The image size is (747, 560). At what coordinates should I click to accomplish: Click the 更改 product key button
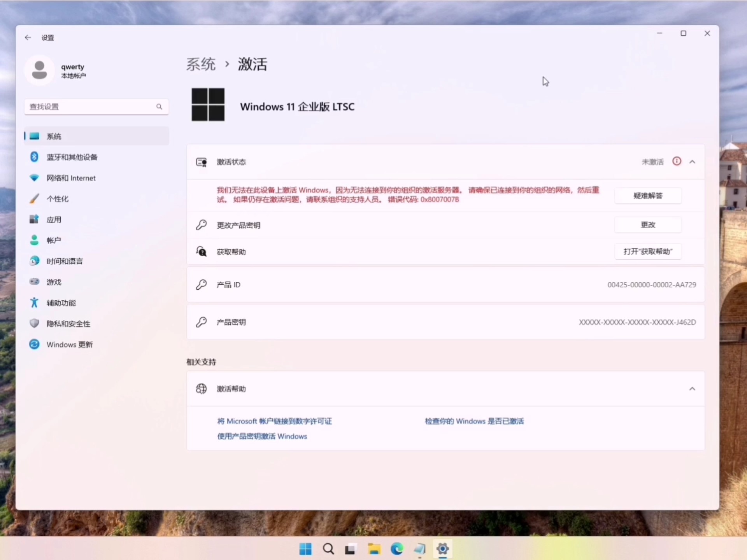[648, 225]
